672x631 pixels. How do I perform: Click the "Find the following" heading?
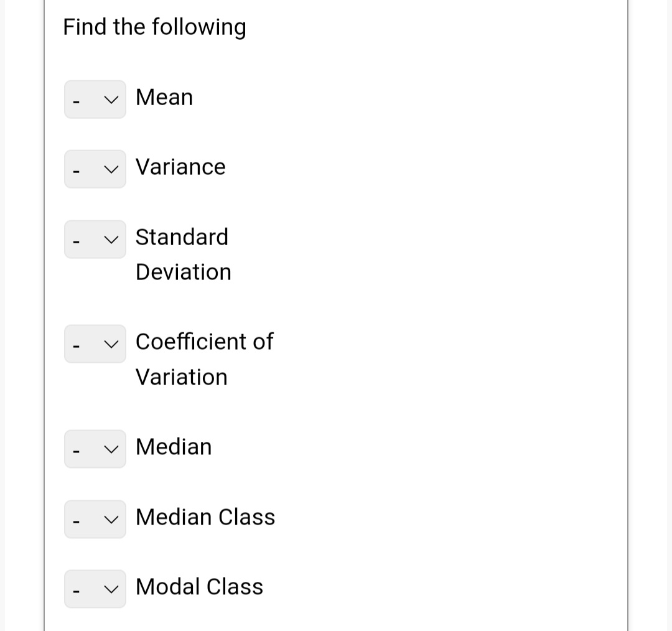(x=155, y=27)
